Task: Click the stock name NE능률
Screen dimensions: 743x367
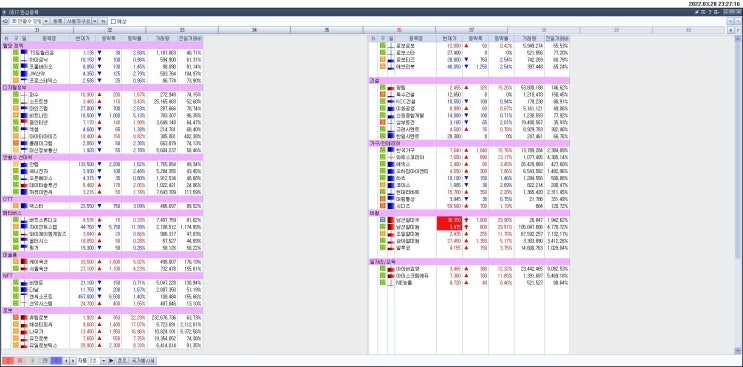Action: click(403, 282)
